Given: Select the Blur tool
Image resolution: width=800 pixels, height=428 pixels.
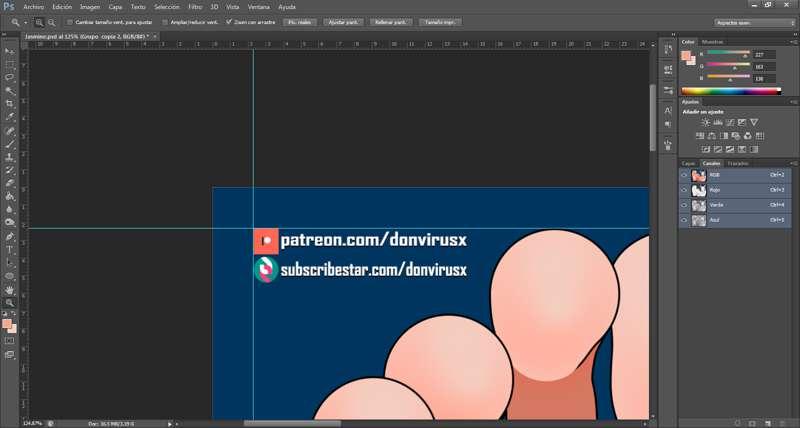Looking at the screenshot, I should 10,209.
